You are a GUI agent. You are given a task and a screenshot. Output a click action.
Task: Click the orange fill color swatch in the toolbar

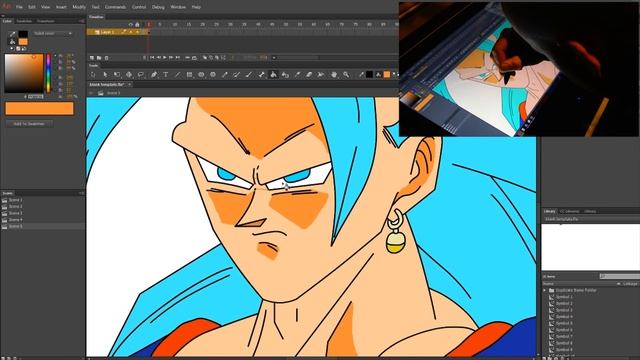click(x=387, y=75)
